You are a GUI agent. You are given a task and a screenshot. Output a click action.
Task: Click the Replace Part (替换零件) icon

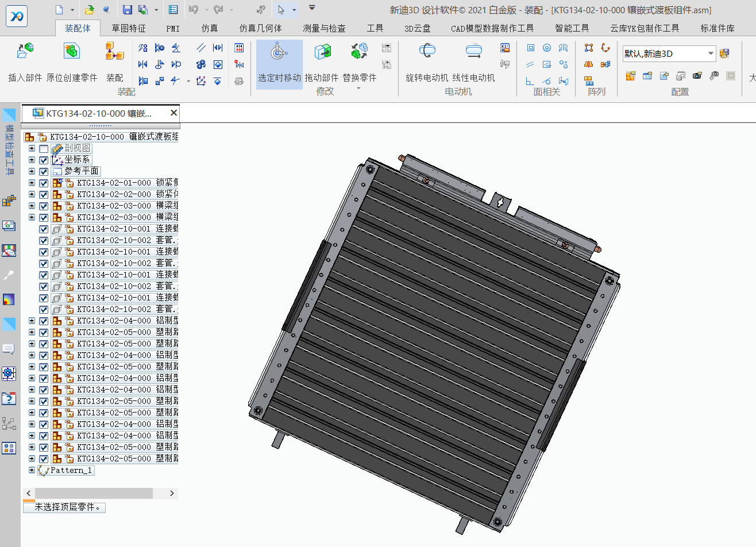pyautogui.click(x=360, y=52)
